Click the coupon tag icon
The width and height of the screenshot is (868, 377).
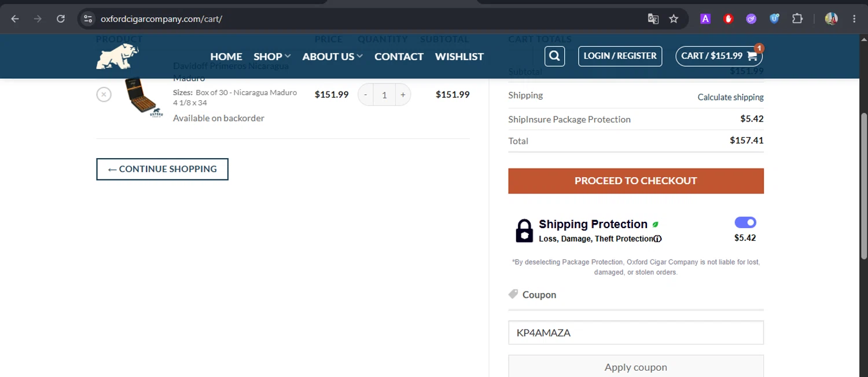click(513, 294)
